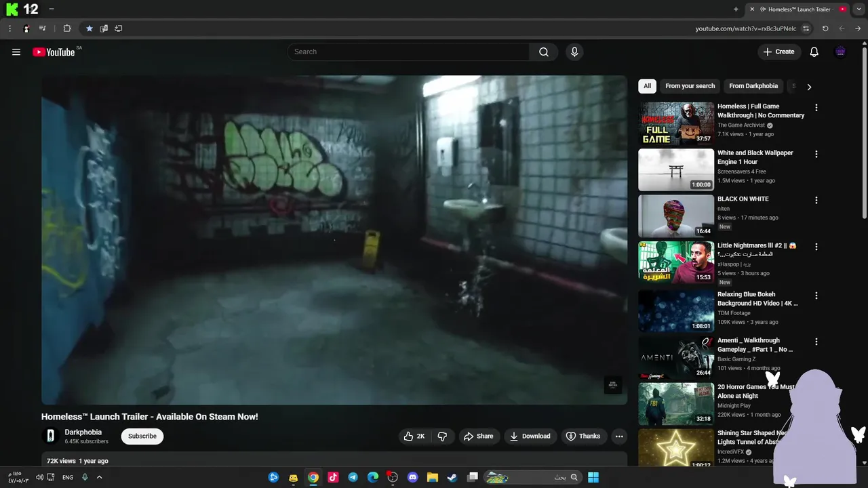Open Darkphobia channel name link

point(83,432)
